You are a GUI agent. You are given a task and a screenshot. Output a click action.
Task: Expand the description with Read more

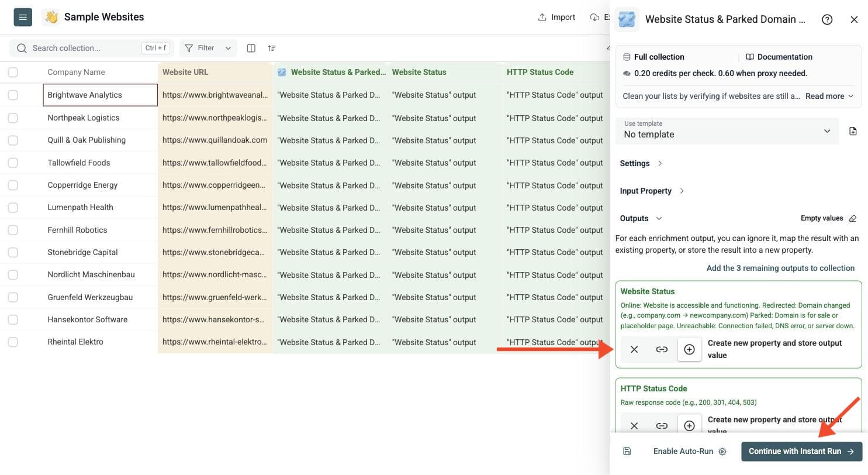(829, 96)
